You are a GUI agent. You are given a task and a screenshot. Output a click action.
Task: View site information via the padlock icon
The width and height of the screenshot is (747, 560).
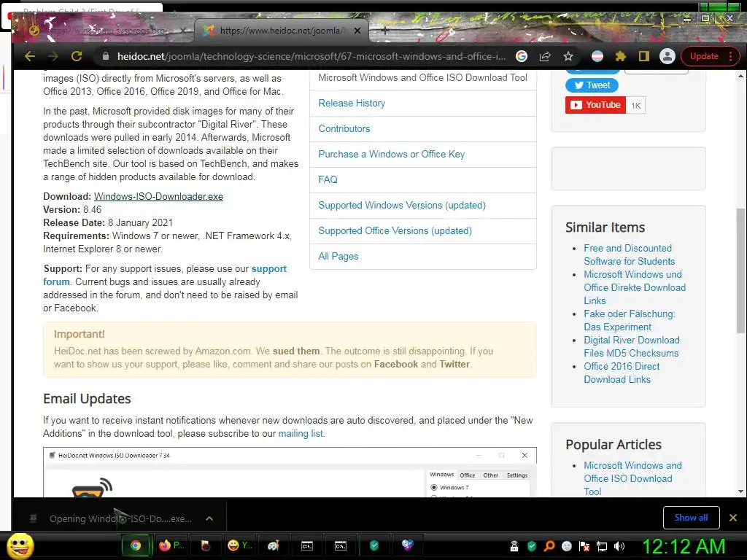click(106, 56)
